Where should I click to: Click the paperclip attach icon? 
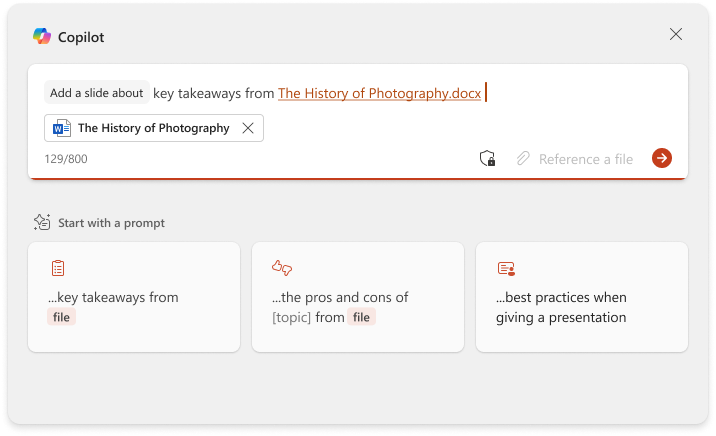[x=522, y=158]
